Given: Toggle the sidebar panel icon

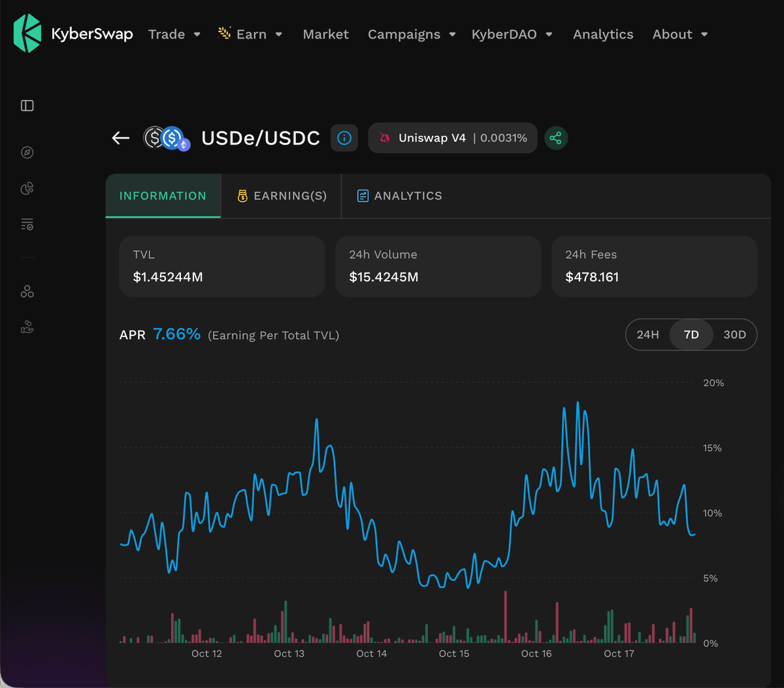Looking at the screenshot, I should 27,106.
